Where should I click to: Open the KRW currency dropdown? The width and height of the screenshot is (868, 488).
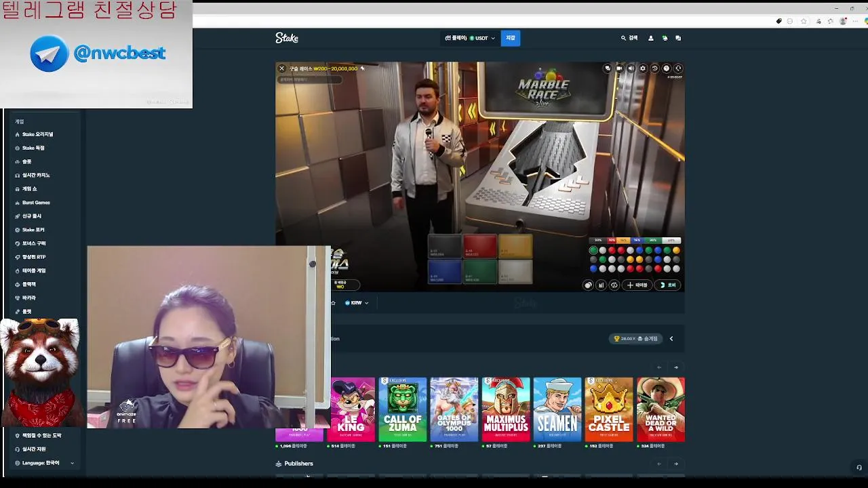pos(357,303)
